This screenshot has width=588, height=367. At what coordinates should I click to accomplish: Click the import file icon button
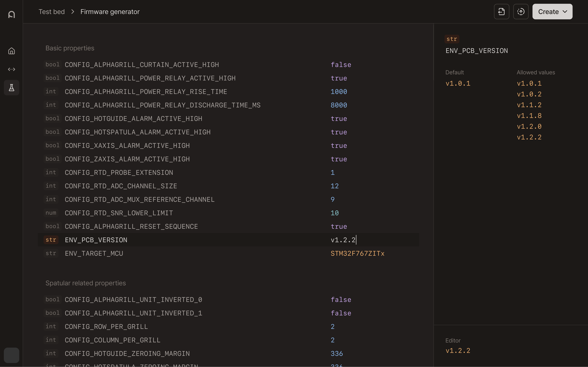tap(501, 12)
